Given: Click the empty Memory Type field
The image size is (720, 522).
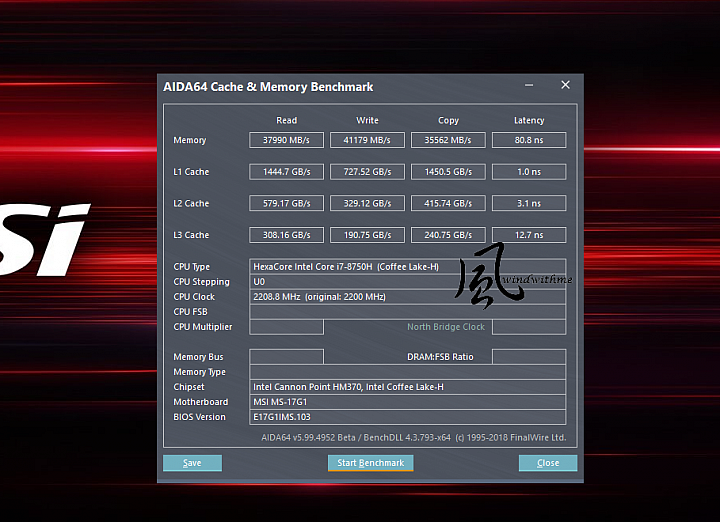Looking at the screenshot, I should click(x=408, y=372).
